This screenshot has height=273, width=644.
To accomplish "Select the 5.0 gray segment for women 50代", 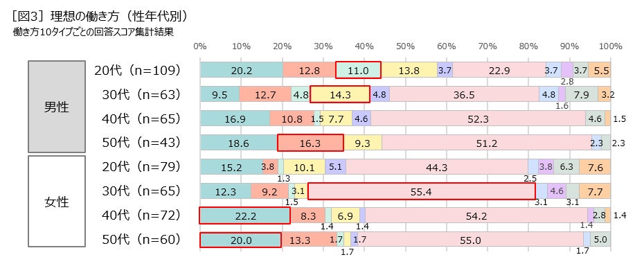I will pyautogui.click(x=600, y=240).
